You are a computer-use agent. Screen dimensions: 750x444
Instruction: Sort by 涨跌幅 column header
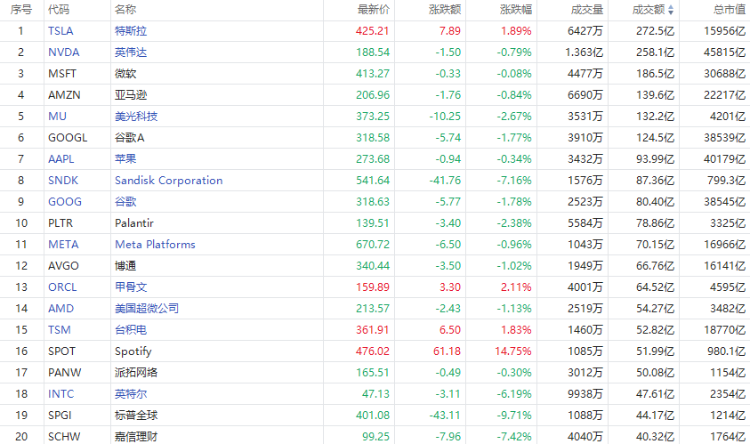coord(516,10)
